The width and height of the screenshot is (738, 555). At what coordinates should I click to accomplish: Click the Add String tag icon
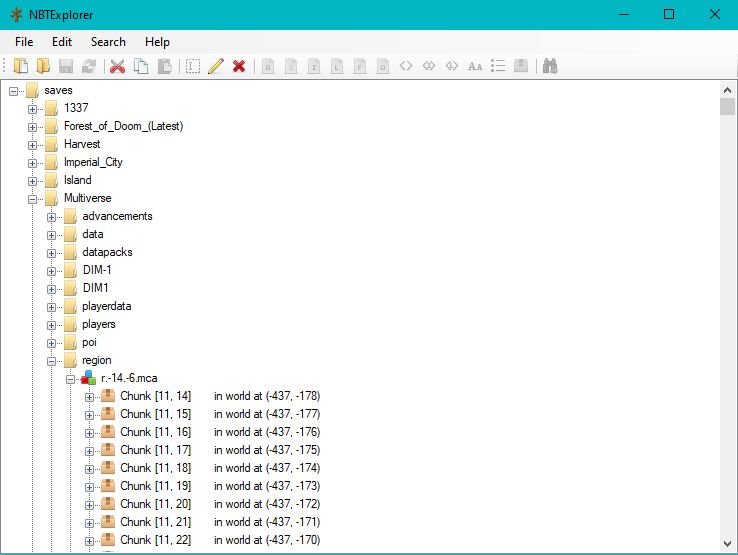click(475, 66)
